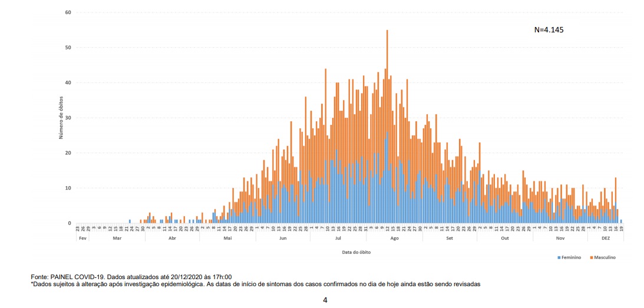The width and height of the screenshot is (644, 308).
Task: Click the 'Data do óbito' x-axis title
Action: (x=356, y=252)
